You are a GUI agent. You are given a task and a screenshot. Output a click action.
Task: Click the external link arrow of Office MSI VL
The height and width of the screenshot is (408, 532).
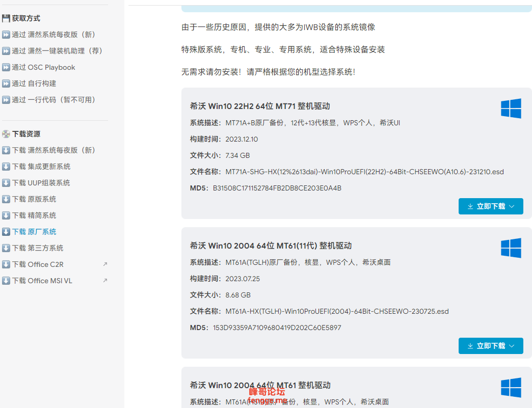(105, 280)
